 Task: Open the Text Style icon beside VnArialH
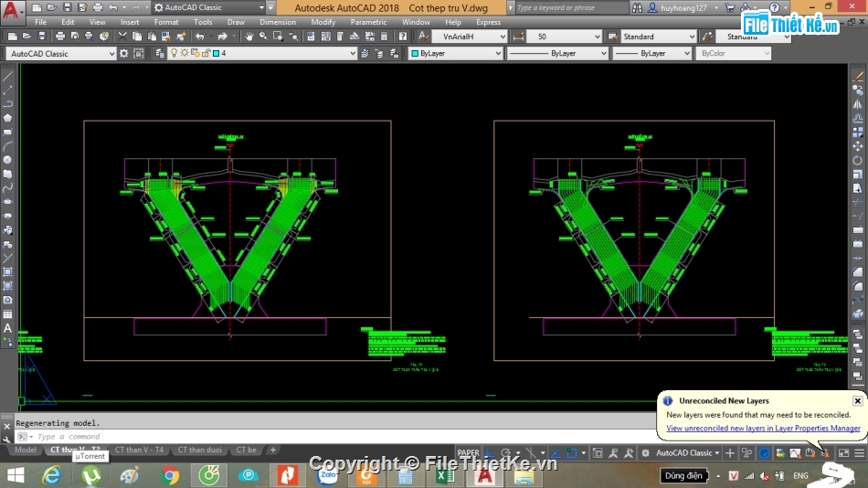click(423, 37)
